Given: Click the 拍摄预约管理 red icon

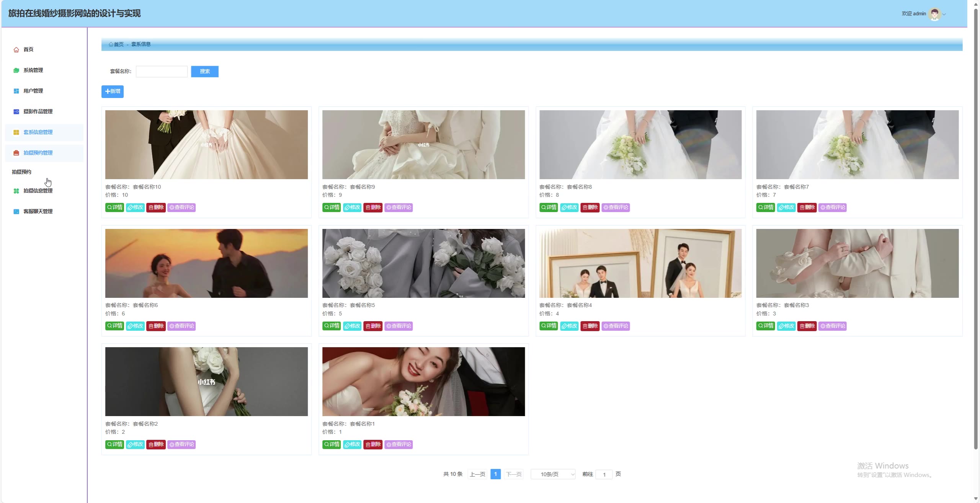Looking at the screenshot, I should (x=16, y=153).
